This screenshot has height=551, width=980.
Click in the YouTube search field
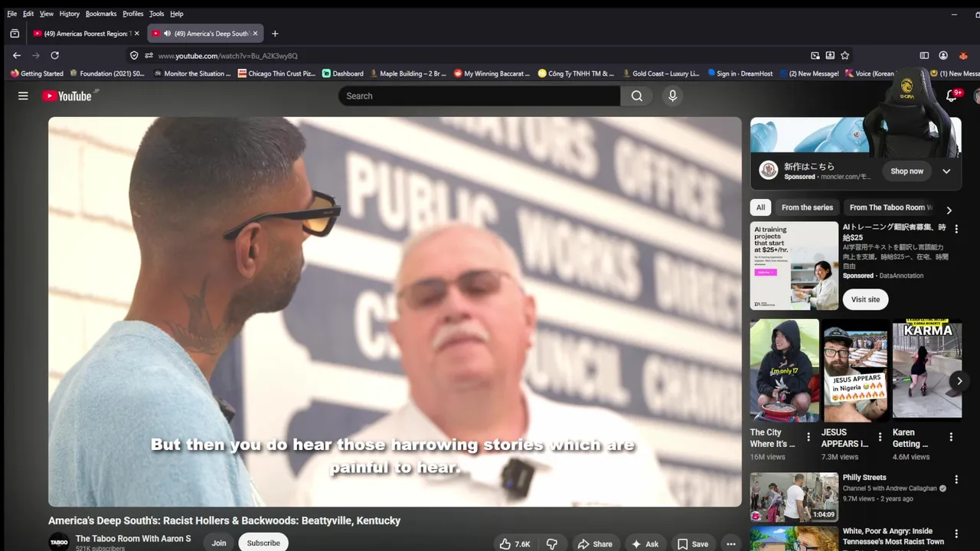pyautogui.click(x=479, y=96)
